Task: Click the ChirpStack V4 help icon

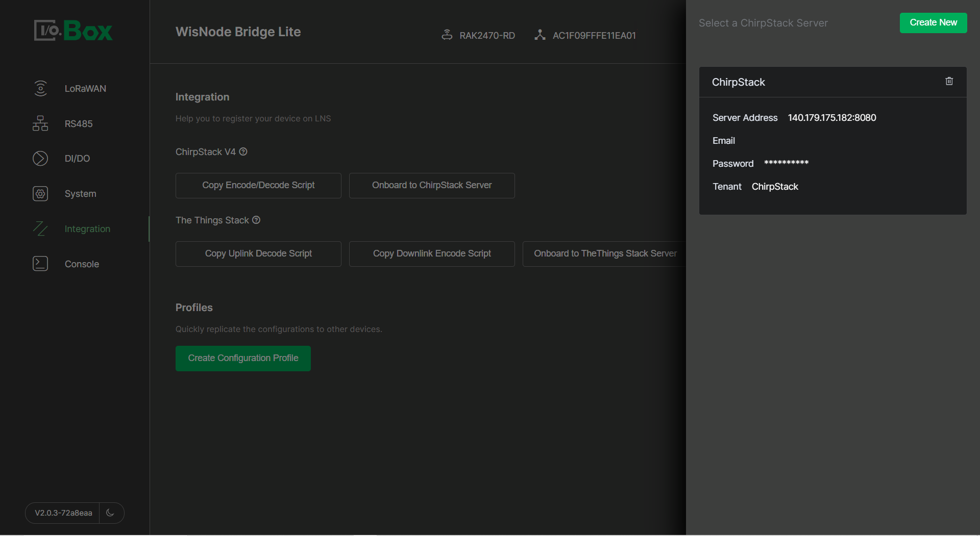Action: (243, 151)
